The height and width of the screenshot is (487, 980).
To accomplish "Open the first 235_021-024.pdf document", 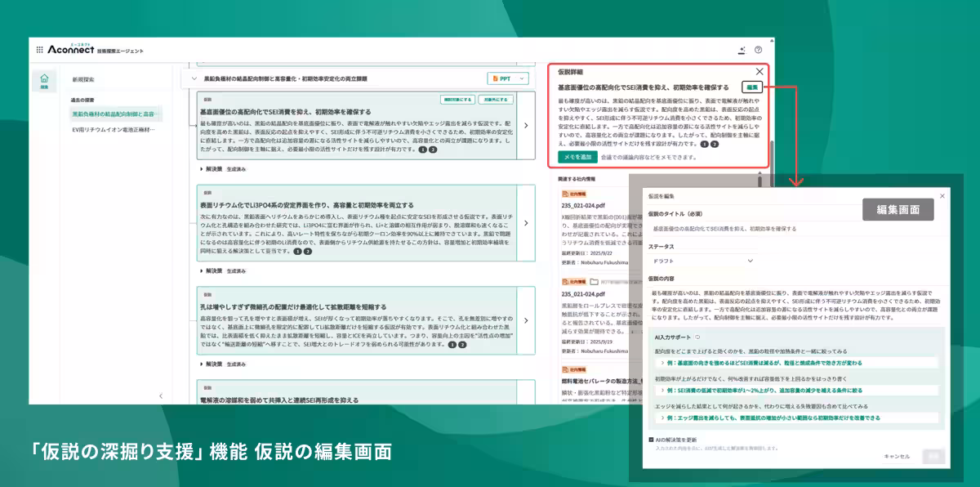I will tap(583, 207).
